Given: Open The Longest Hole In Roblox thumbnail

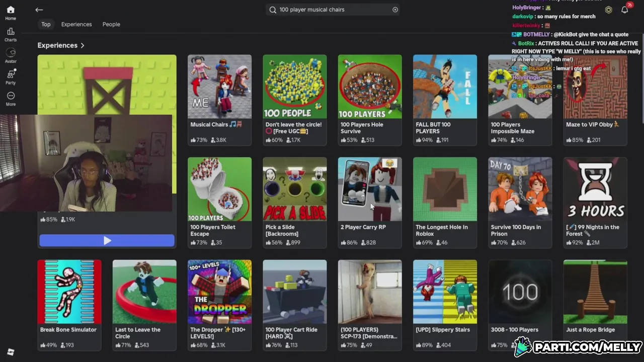Looking at the screenshot, I should pyautogui.click(x=445, y=189).
